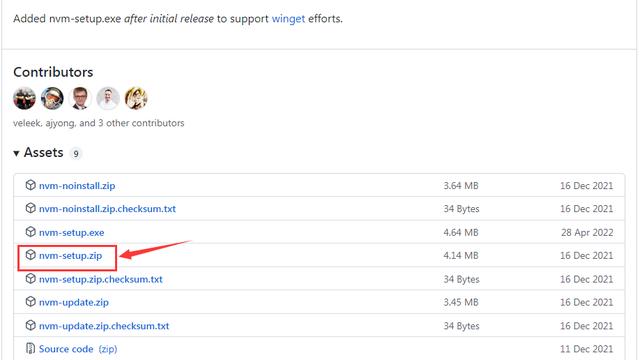This screenshot has height=360, width=640.
Task: Click 34 Bytes size for nvm-noinstall.zip.checksum.txt
Action: (461, 209)
